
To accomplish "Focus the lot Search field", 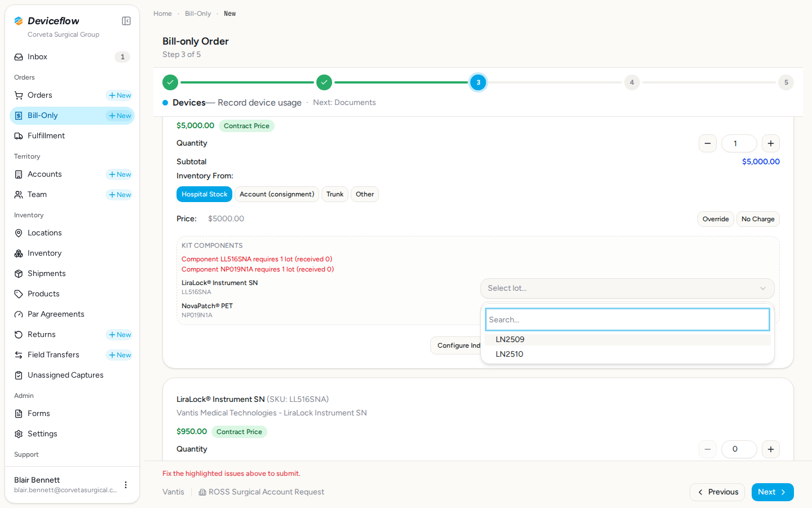I will pyautogui.click(x=628, y=319).
